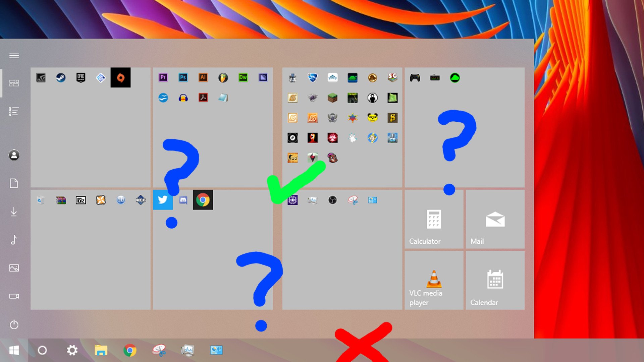Launch Adobe Dreamweaver
Viewport: 644px width, 362px height.
click(x=243, y=78)
